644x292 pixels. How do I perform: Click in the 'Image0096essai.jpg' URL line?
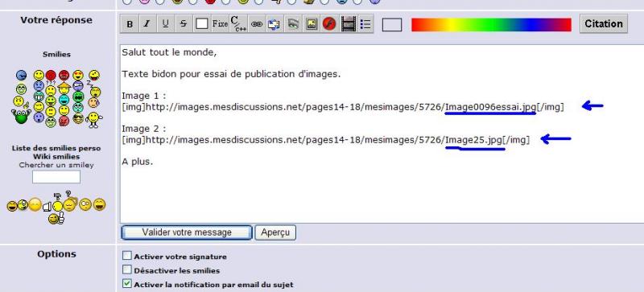343,108
